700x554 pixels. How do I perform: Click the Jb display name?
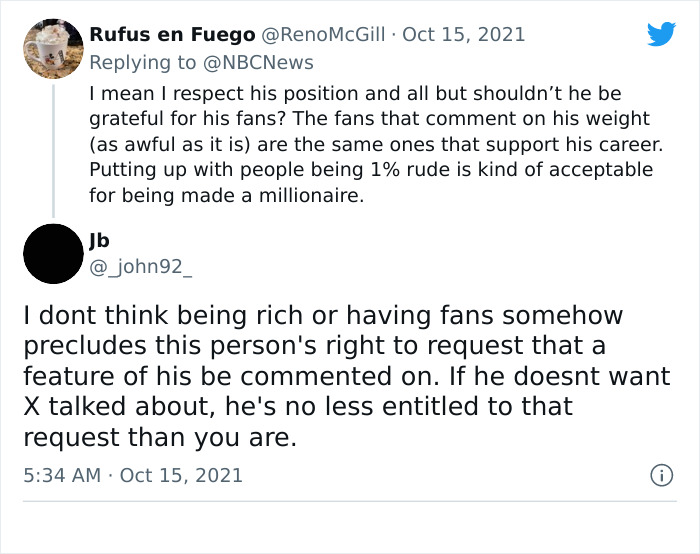point(99,240)
